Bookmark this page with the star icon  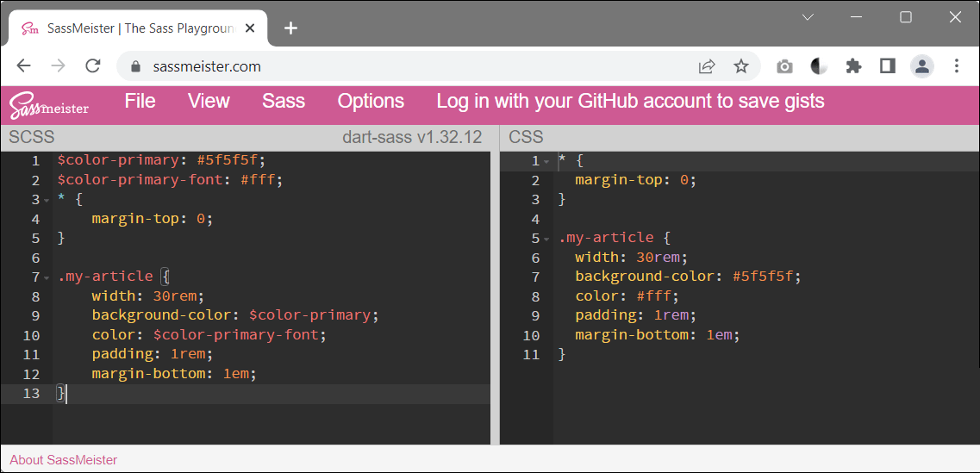740,66
